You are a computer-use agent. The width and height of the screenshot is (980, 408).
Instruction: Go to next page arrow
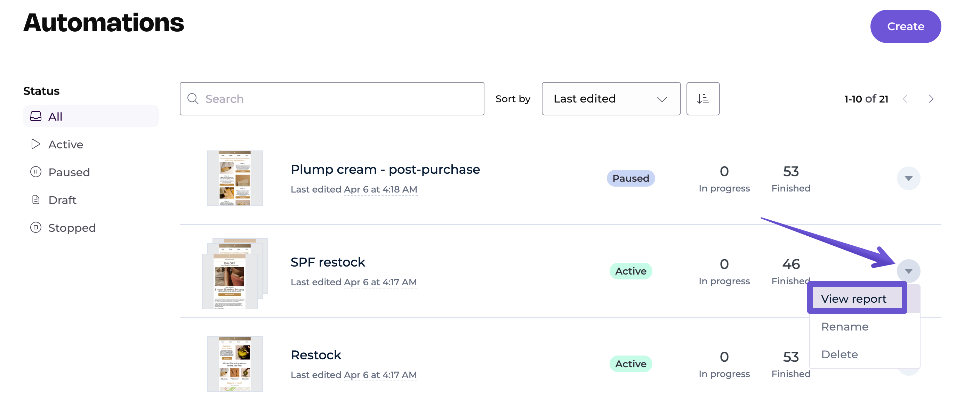click(931, 99)
